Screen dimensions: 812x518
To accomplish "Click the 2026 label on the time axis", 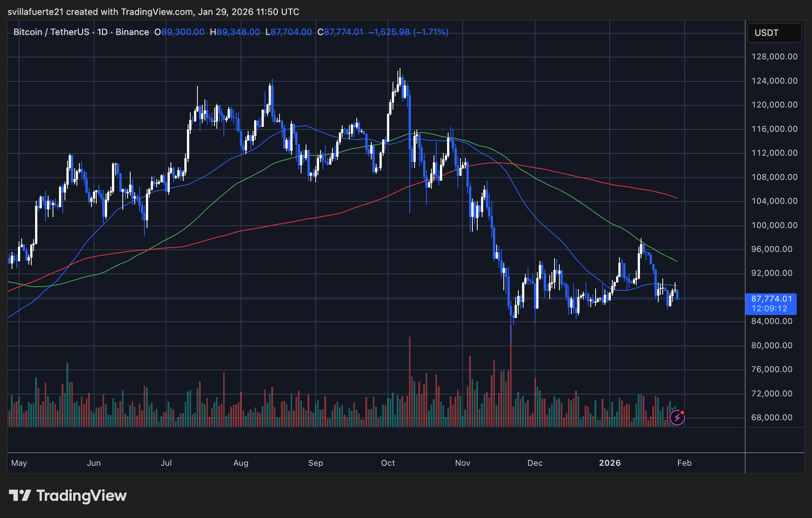I will pyautogui.click(x=610, y=463).
